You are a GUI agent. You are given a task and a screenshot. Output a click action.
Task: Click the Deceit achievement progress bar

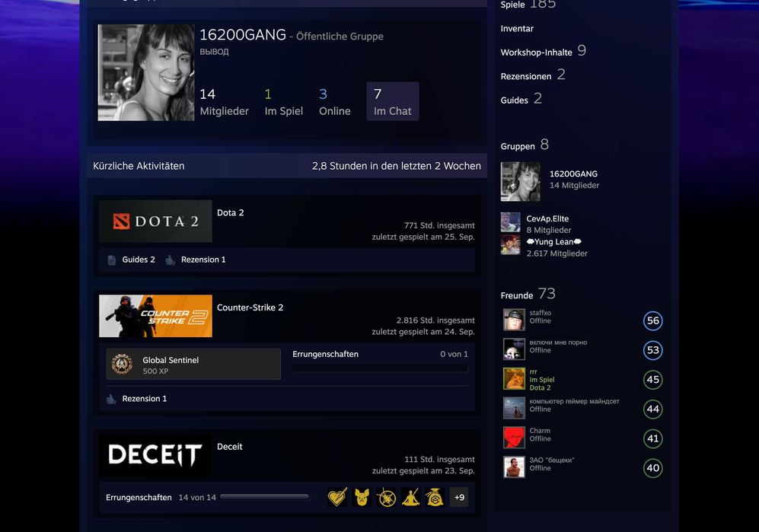(264, 497)
